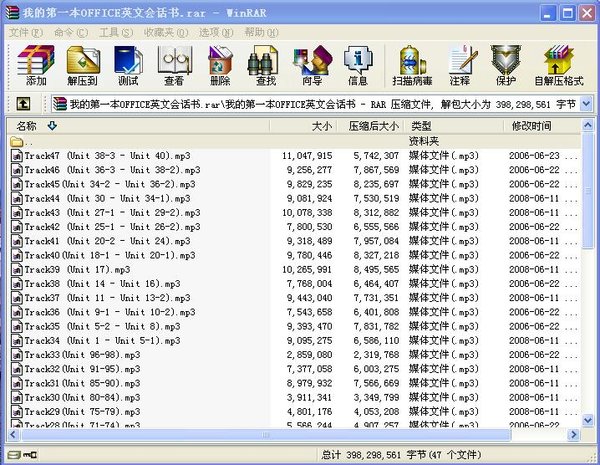Viewport: 600px width, 465px height.
Task: Click the drive icon in status bar
Action: 15,455
